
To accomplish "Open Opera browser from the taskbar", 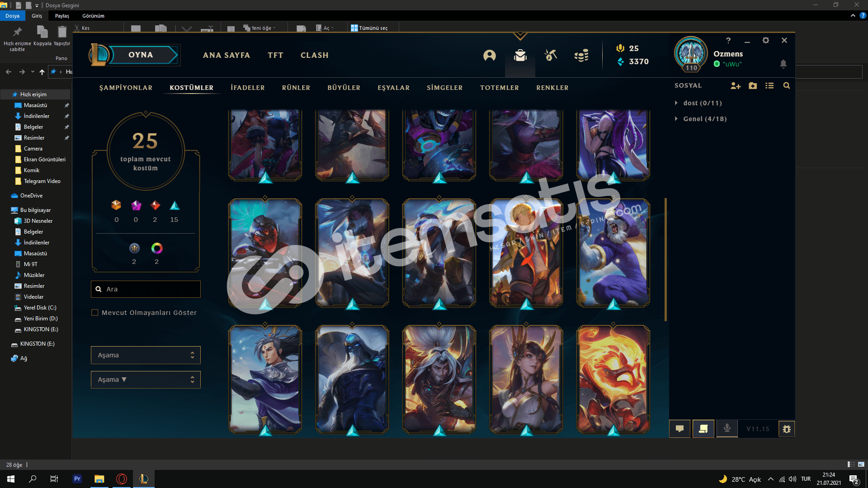I will [x=122, y=479].
